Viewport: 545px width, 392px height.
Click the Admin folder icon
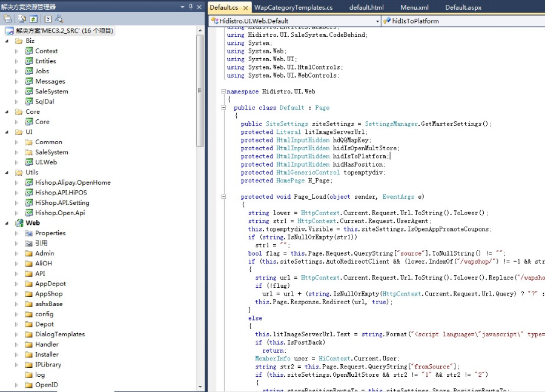click(29, 253)
